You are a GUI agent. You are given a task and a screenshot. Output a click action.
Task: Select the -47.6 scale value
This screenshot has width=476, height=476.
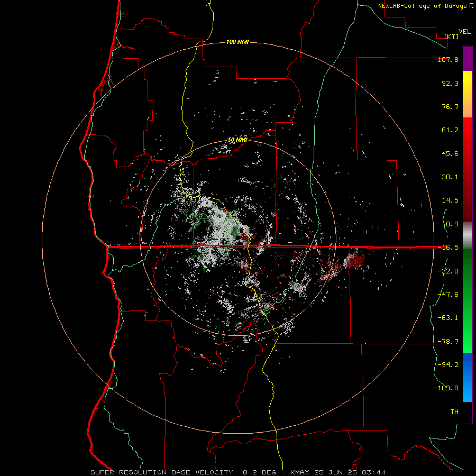[x=448, y=294]
